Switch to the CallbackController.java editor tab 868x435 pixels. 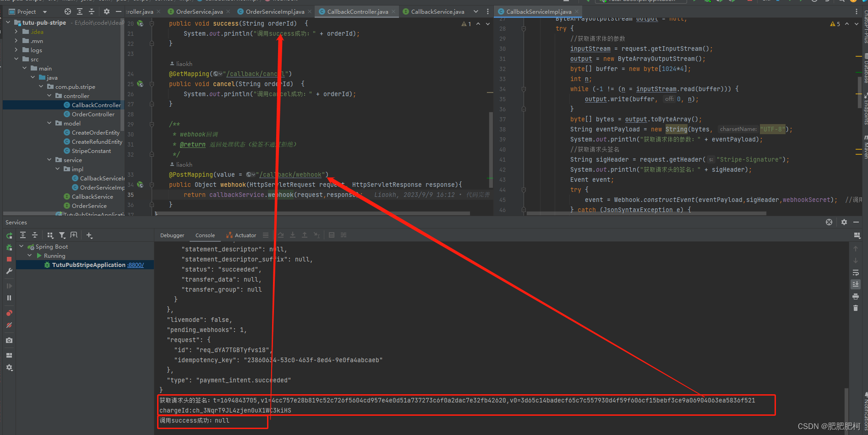(x=357, y=11)
